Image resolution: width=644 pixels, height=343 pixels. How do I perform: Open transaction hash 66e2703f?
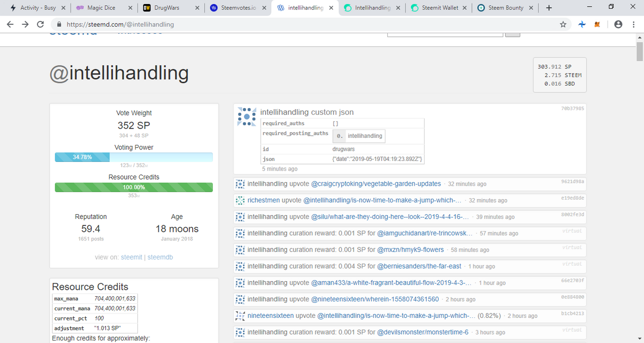point(573,281)
